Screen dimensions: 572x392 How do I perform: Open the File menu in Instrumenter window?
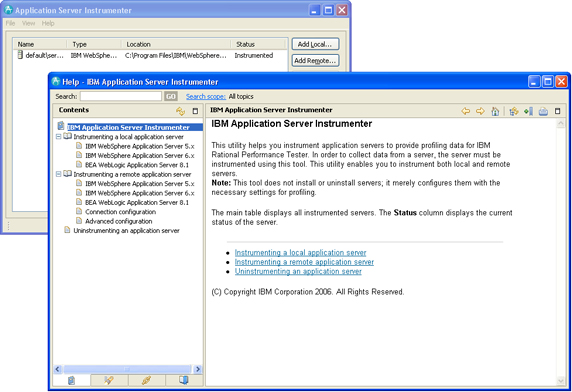point(10,23)
